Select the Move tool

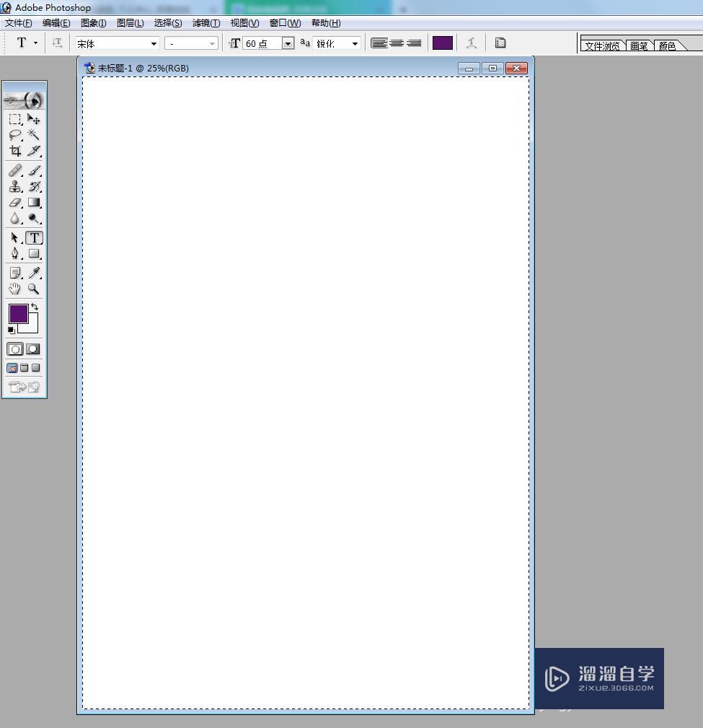click(33, 119)
